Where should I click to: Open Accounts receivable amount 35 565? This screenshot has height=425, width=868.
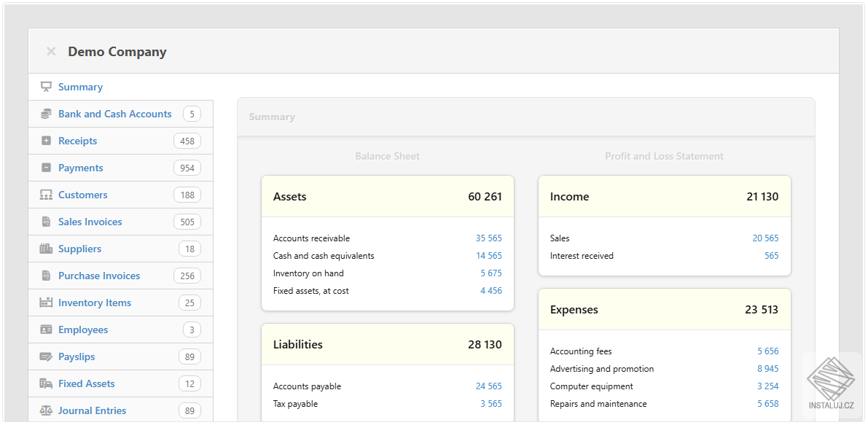pyautogui.click(x=488, y=238)
